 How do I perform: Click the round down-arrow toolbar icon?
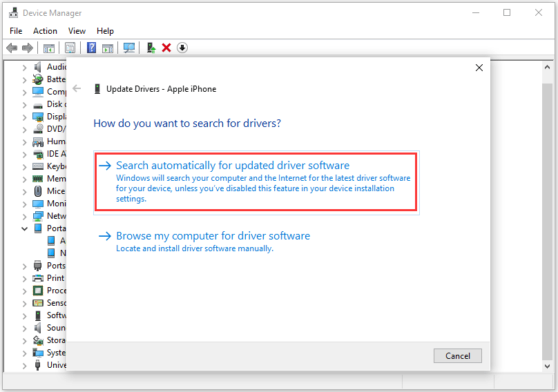(182, 48)
